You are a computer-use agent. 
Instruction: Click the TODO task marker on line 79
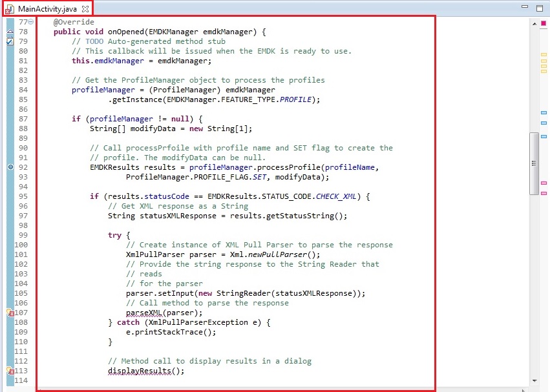pyautogui.click(x=10, y=41)
